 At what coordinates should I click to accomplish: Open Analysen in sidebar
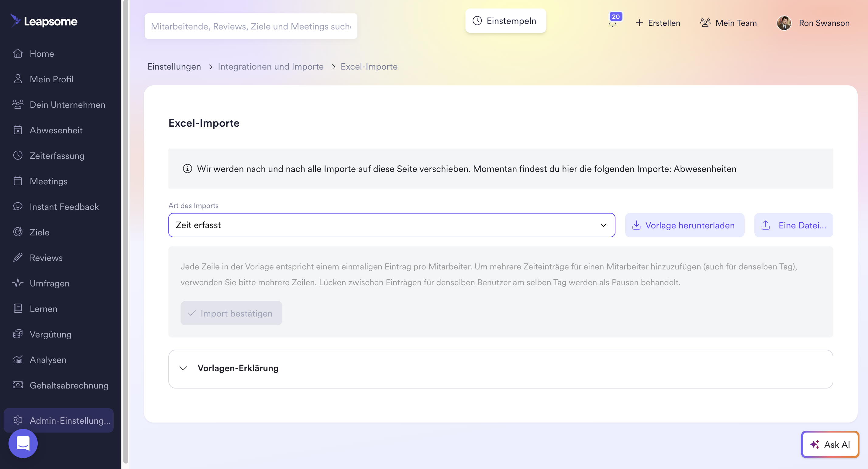click(x=59, y=360)
